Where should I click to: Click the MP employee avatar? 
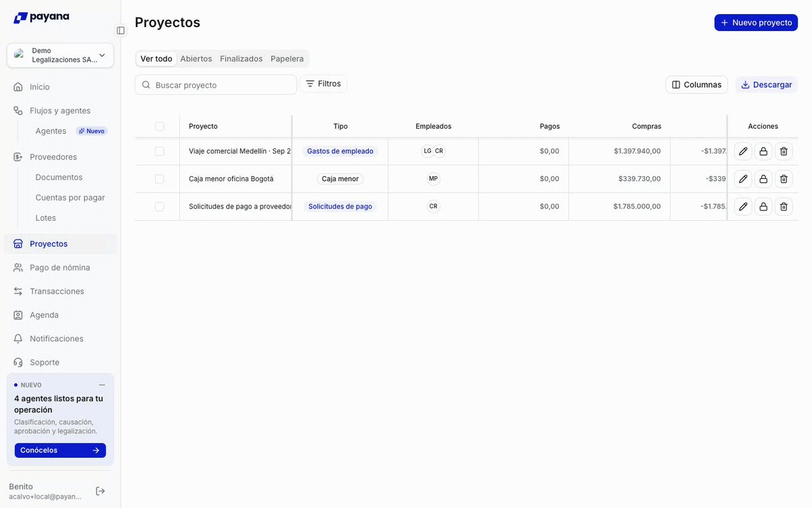click(433, 179)
